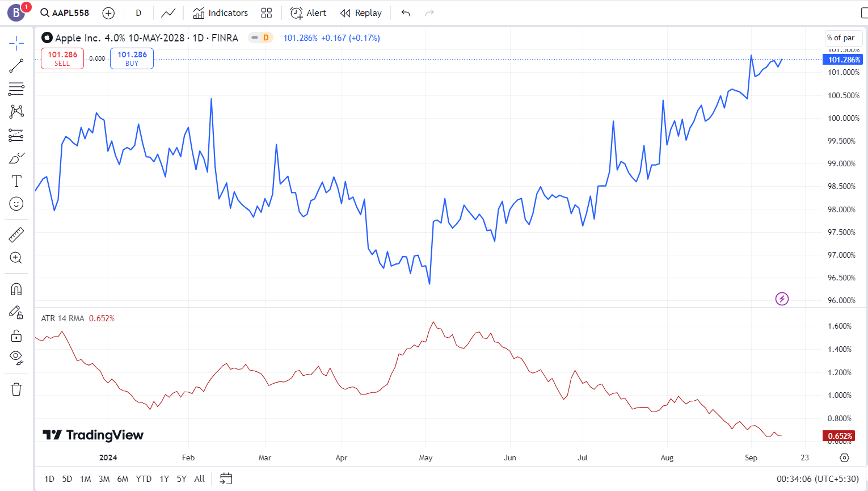Toggle magnet mode
The height and width of the screenshot is (491, 868).
(x=16, y=289)
